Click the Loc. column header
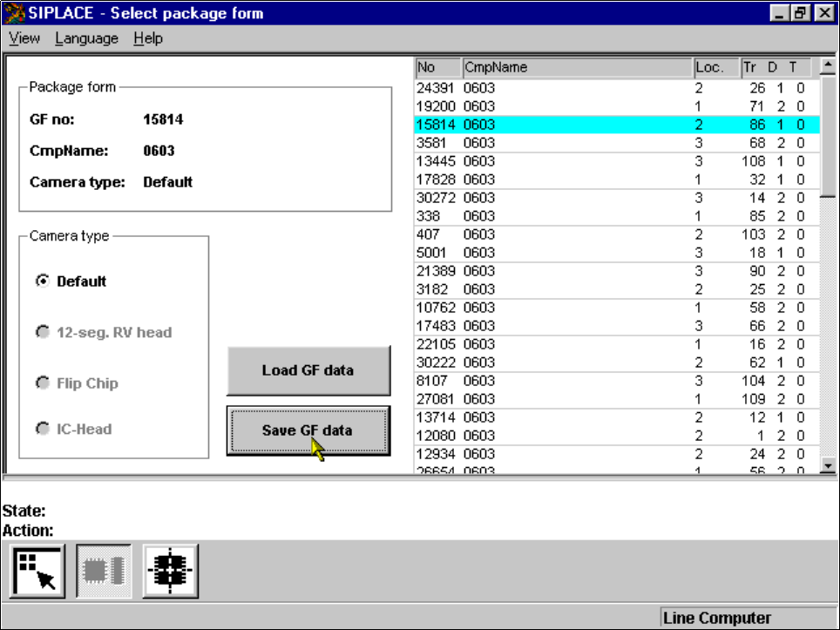 coord(715,67)
